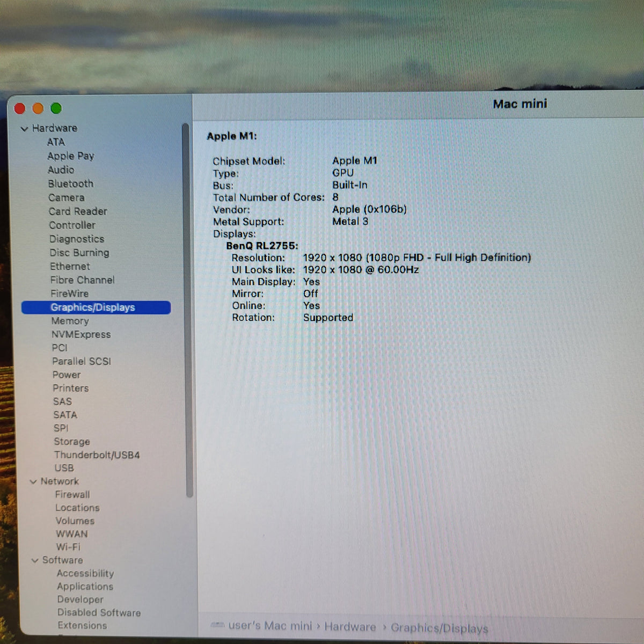644x644 pixels.
Task: Open the Camera hardware entry
Action: (66, 197)
